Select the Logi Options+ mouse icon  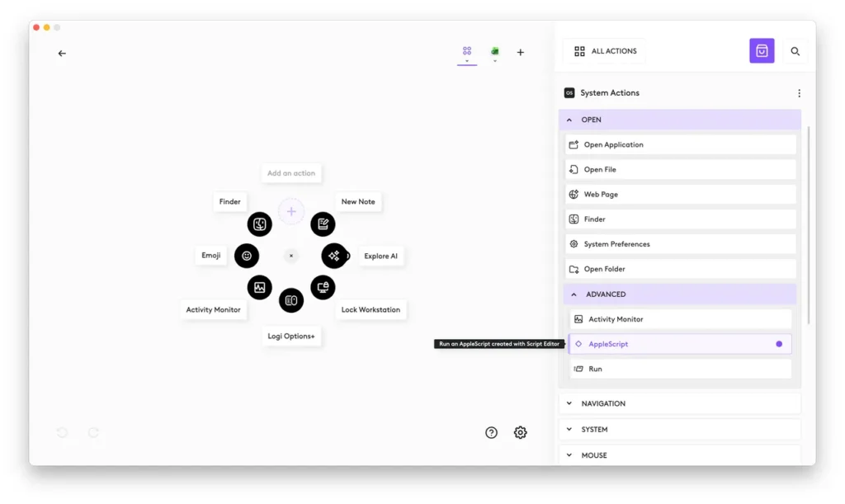coord(291,299)
